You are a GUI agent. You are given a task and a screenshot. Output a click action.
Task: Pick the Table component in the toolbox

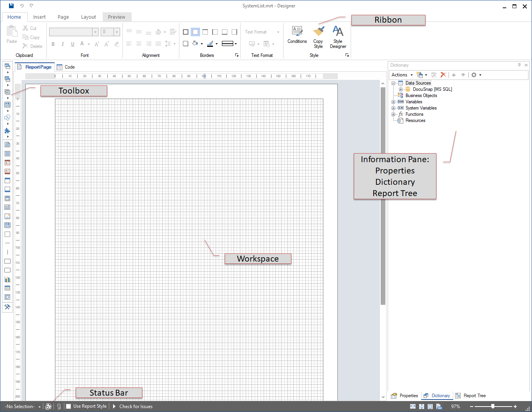coord(7,288)
